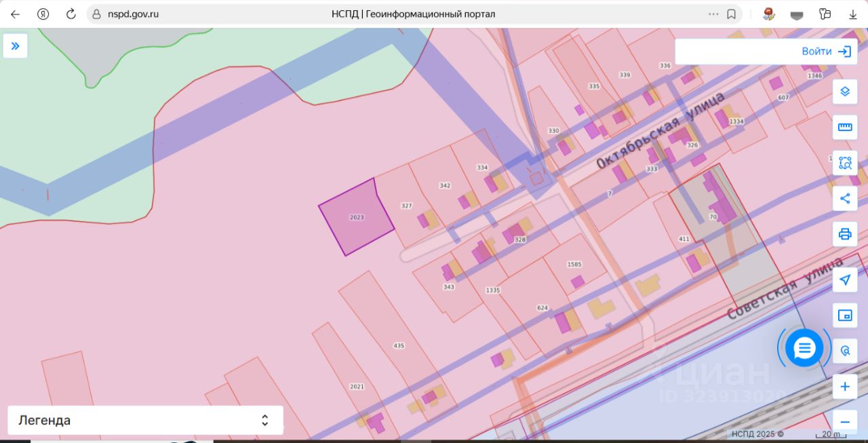Locate my position with navigation arrow
The width and height of the screenshot is (868, 443).
pos(845,280)
